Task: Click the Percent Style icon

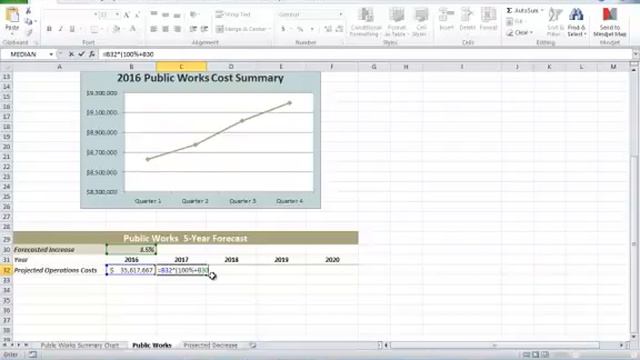Action: click(x=300, y=29)
